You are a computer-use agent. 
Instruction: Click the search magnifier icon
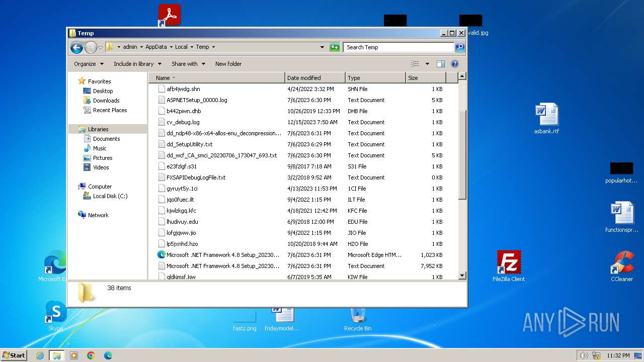[459, 47]
